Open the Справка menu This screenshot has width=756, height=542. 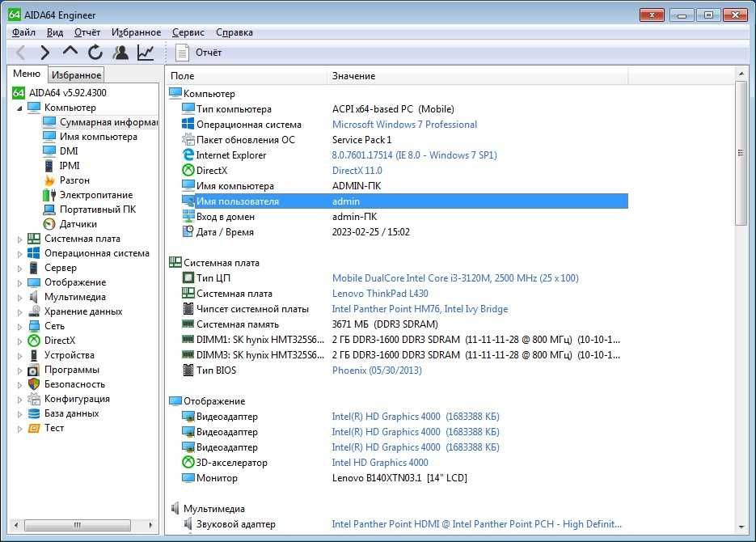pos(234,32)
